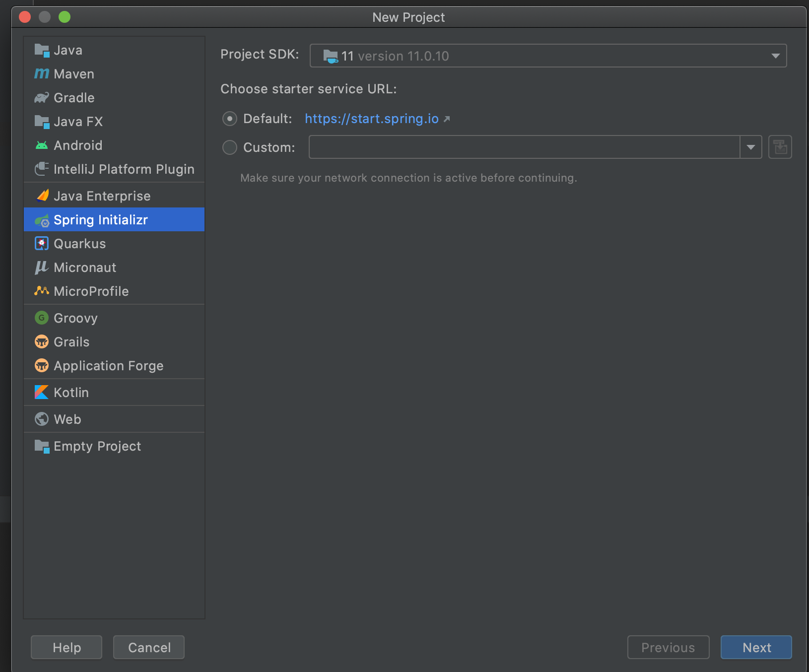Select the Java project type icon
This screenshot has height=672, width=809.
pos(42,50)
